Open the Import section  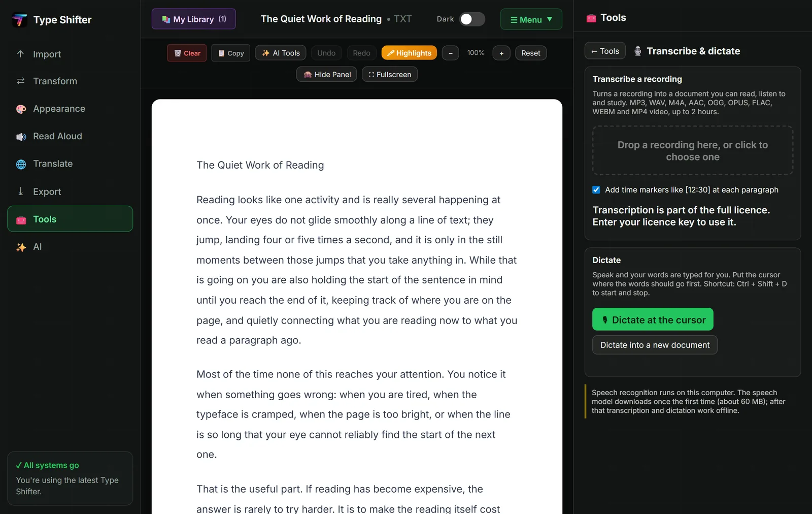click(70, 54)
